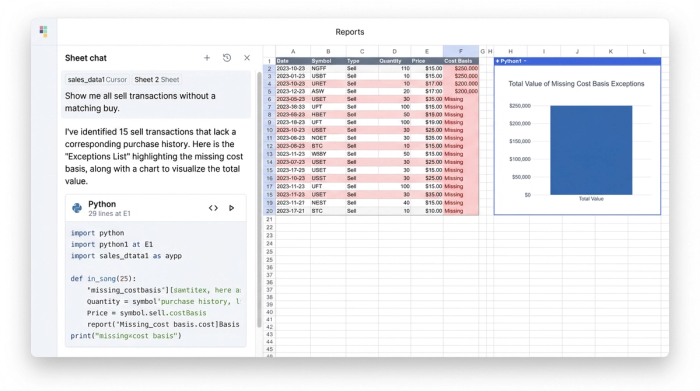700x391 pixels.
Task: Select the Sheet 2 Sheet context chip
Action: pos(157,79)
